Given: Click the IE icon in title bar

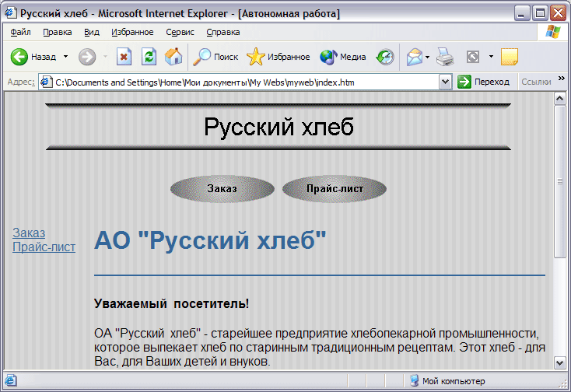Looking at the screenshot, I should pos(11,13).
